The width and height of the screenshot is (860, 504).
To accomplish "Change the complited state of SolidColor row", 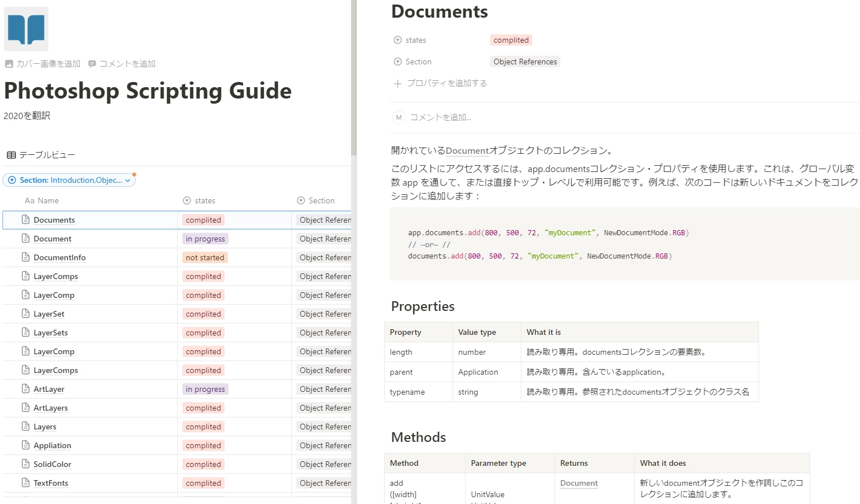I will (x=203, y=464).
